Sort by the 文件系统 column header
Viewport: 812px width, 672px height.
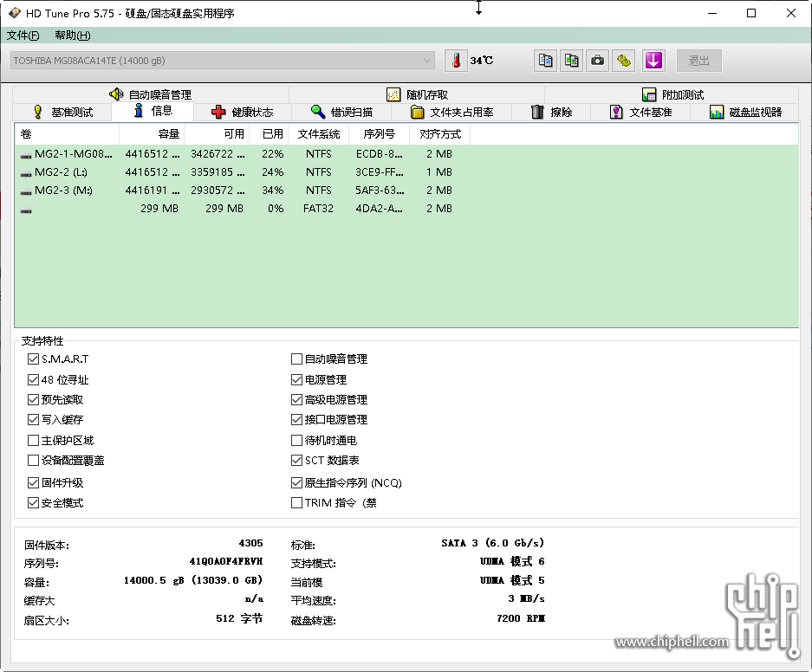319,134
